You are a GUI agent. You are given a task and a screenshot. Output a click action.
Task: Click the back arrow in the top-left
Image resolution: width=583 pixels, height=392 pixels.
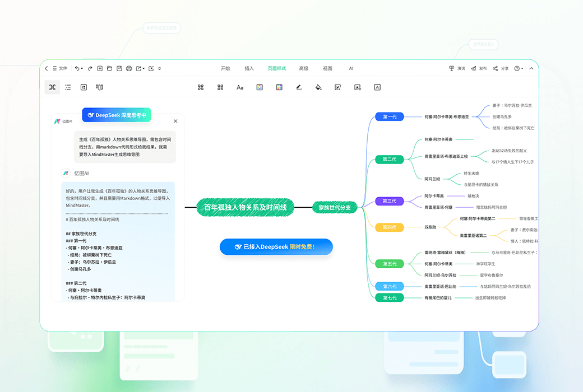click(47, 68)
